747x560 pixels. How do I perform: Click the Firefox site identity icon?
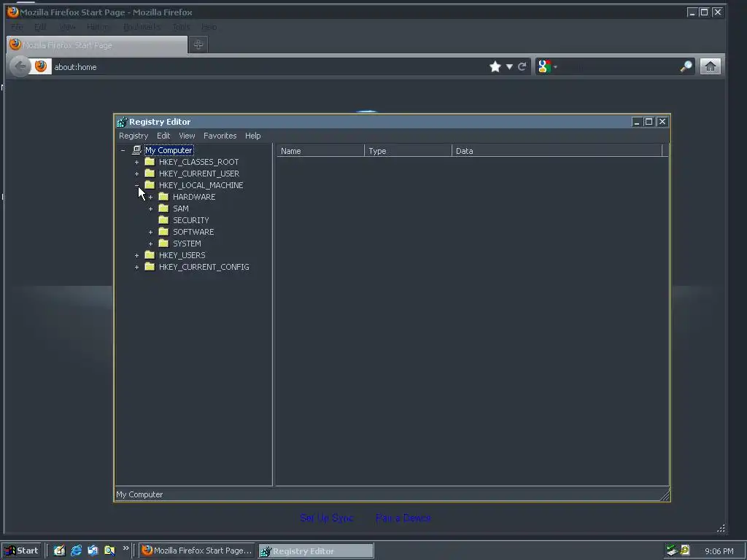[41, 66]
